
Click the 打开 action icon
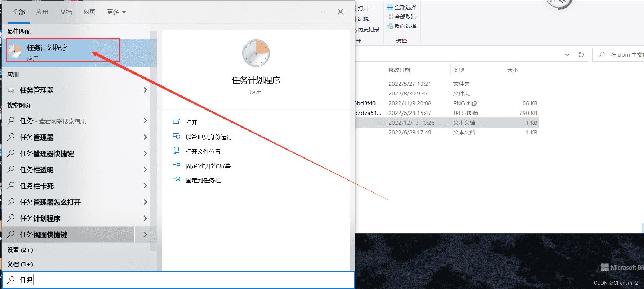177,122
